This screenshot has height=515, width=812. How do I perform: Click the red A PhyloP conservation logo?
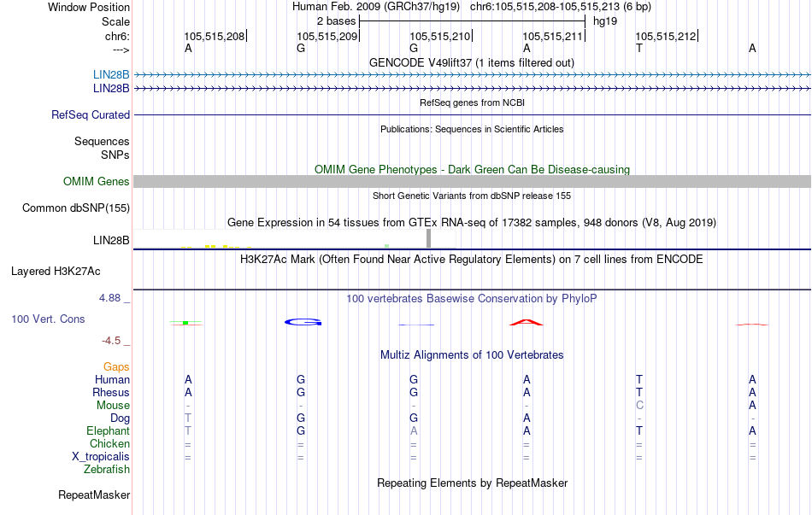tap(527, 323)
